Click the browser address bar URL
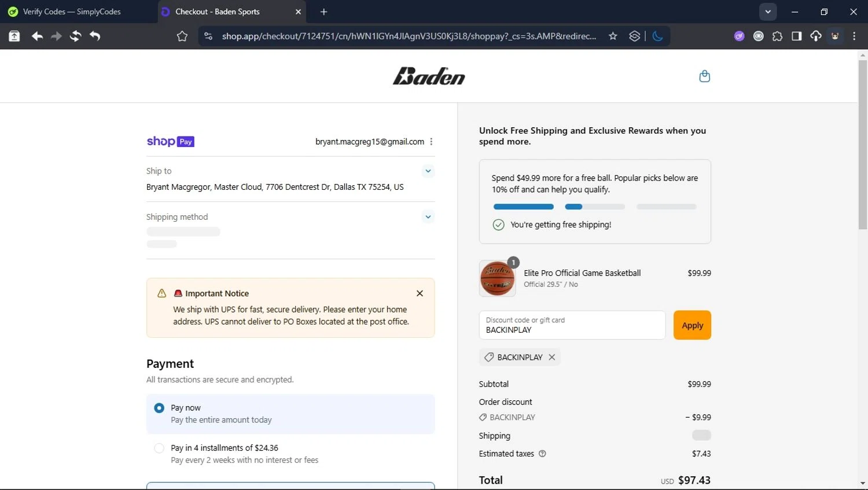 tap(409, 36)
